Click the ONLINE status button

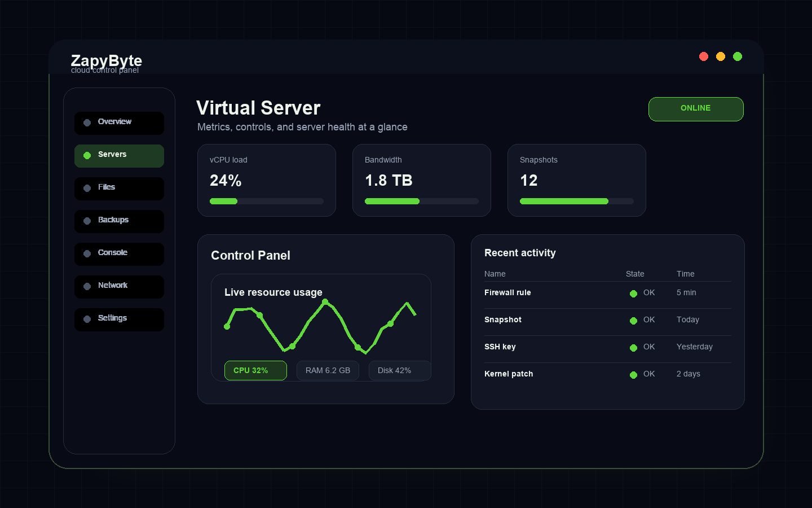click(696, 109)
